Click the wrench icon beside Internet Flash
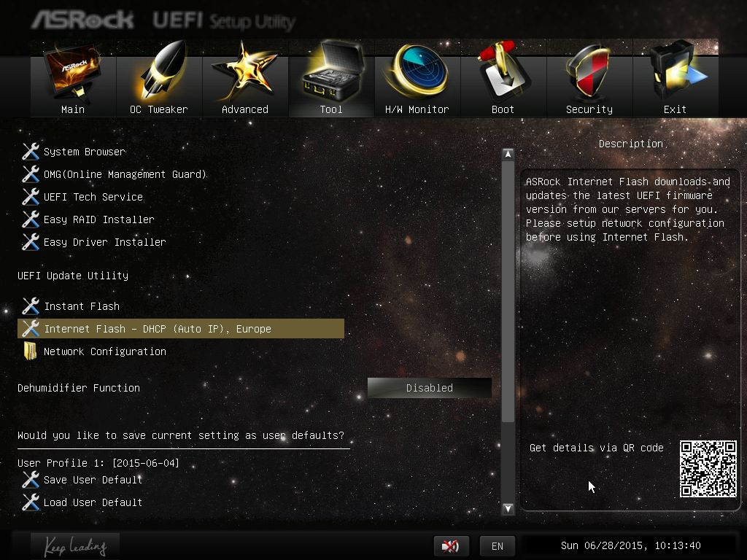 [x=31, y=329]
